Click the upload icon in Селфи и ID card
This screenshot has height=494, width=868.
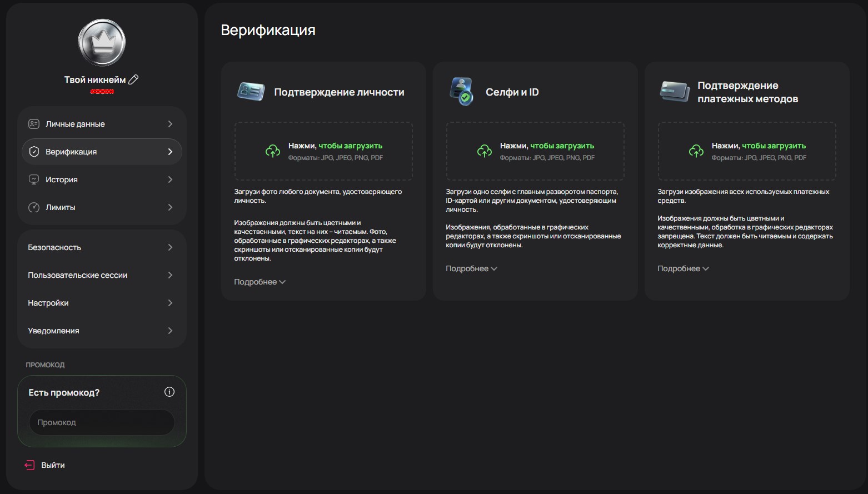pyautogui.click(x=484, y=151)
